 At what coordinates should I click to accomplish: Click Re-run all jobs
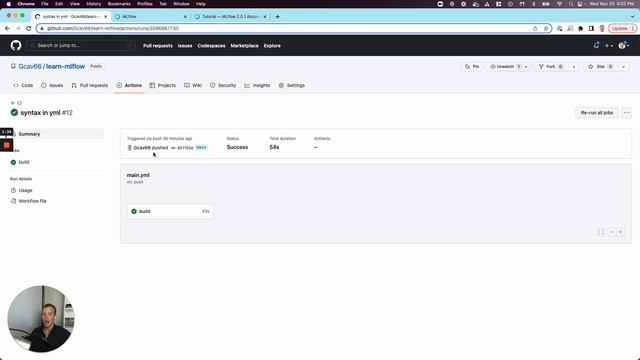click(597, 113)
